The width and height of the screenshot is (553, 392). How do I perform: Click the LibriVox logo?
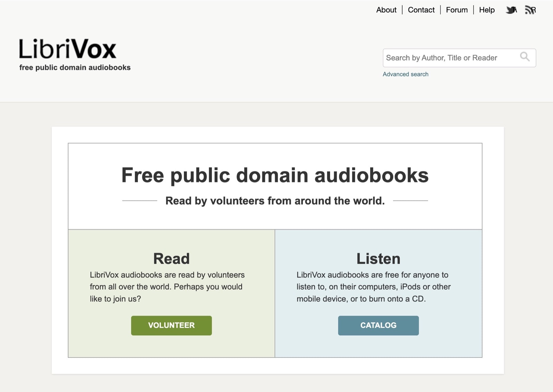click(x=68, y=49)
